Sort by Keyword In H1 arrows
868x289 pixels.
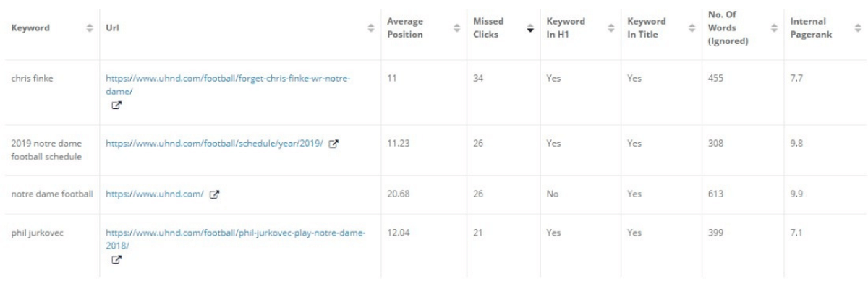click(610, 28)
